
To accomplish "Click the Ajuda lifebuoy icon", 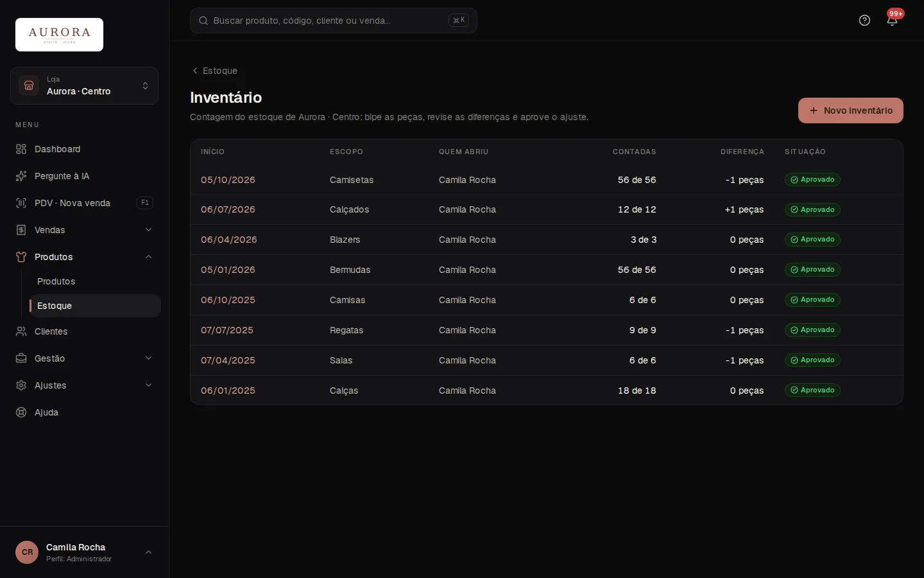I will coord(21,412).
